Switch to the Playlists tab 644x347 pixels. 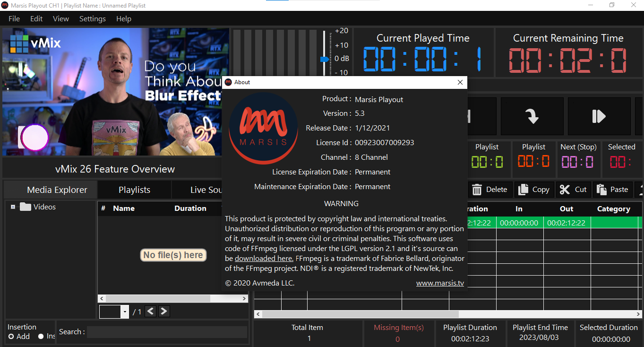pyautogui.click(x=134, y=190)
